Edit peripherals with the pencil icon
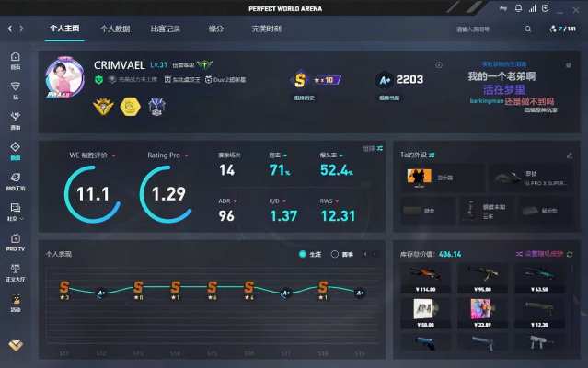This screenshot has height=368, width=588. (x=570, y=155)
